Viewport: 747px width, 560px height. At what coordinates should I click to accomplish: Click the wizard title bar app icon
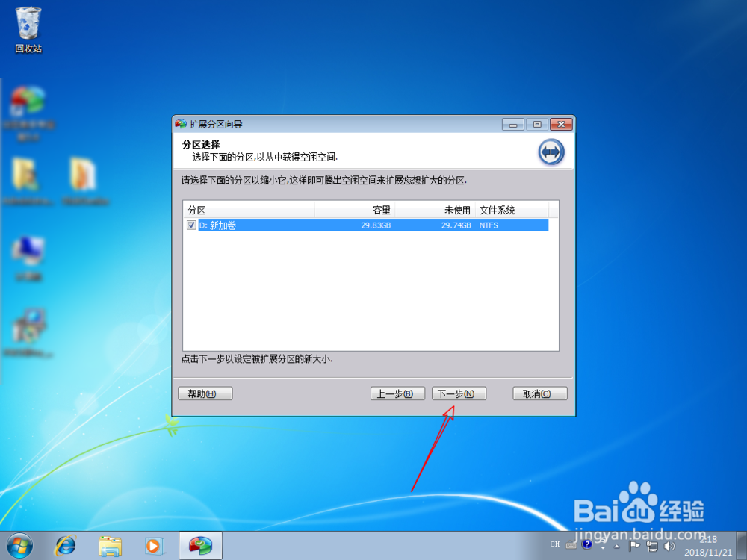pyautogui.click(x=181, y=124)
